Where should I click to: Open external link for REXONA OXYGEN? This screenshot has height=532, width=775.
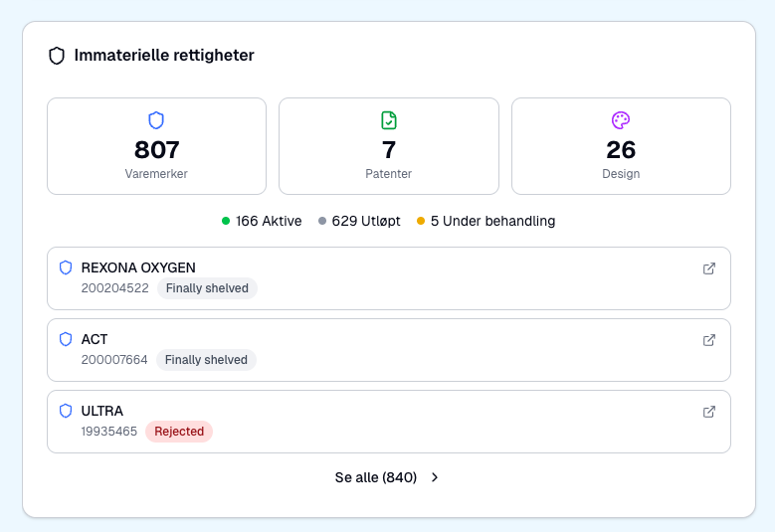[709, 268]
